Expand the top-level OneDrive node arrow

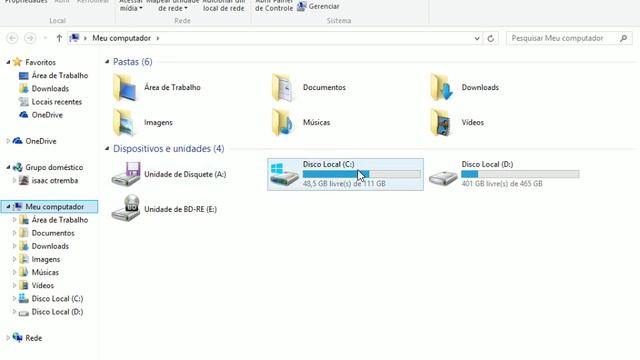tap(8, 141)
